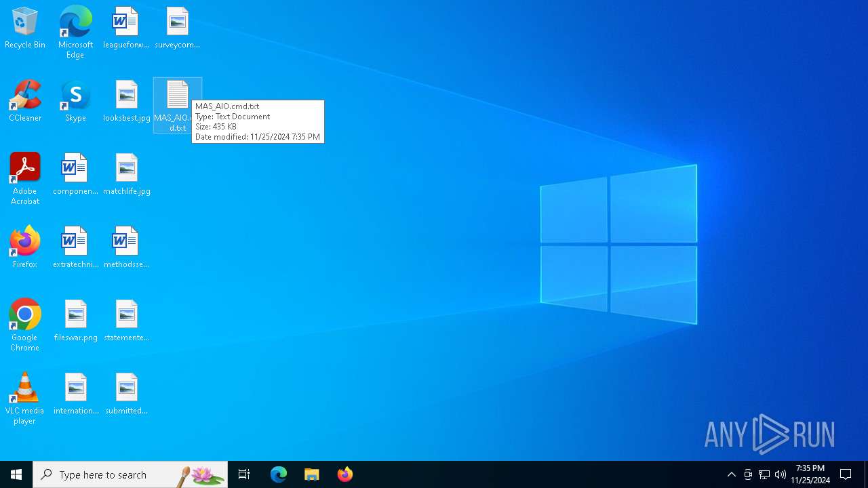Click the Meet Now tray icon
The width and height of the screenshot is (868, 488).
pyautogui.click(x=748, y=474)
